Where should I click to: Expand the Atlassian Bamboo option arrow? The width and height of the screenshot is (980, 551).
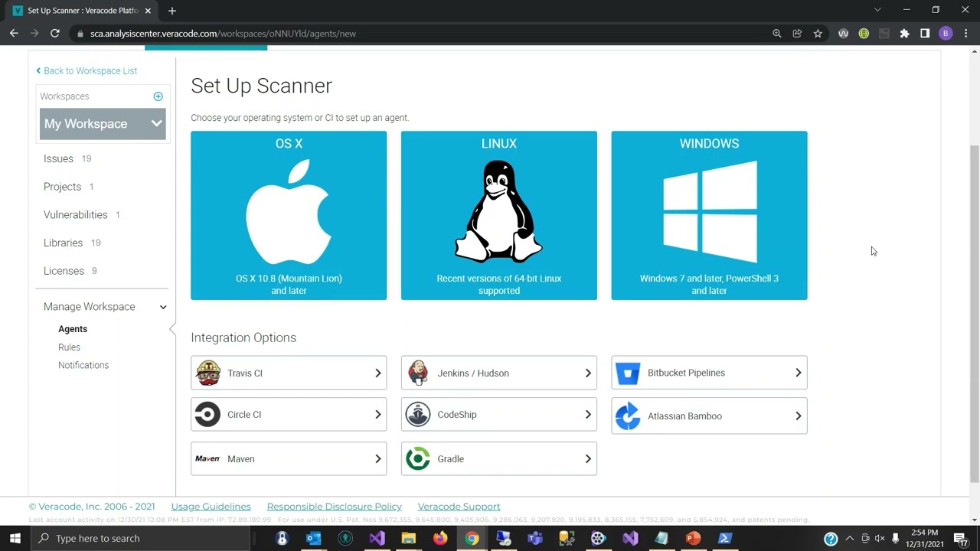tap(798, 416)
